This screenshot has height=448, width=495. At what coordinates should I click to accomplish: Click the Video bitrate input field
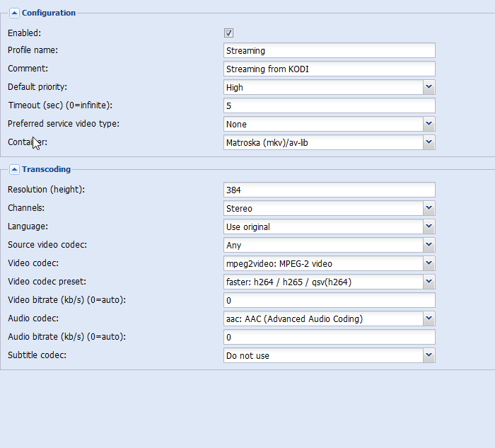click(329, 300)
